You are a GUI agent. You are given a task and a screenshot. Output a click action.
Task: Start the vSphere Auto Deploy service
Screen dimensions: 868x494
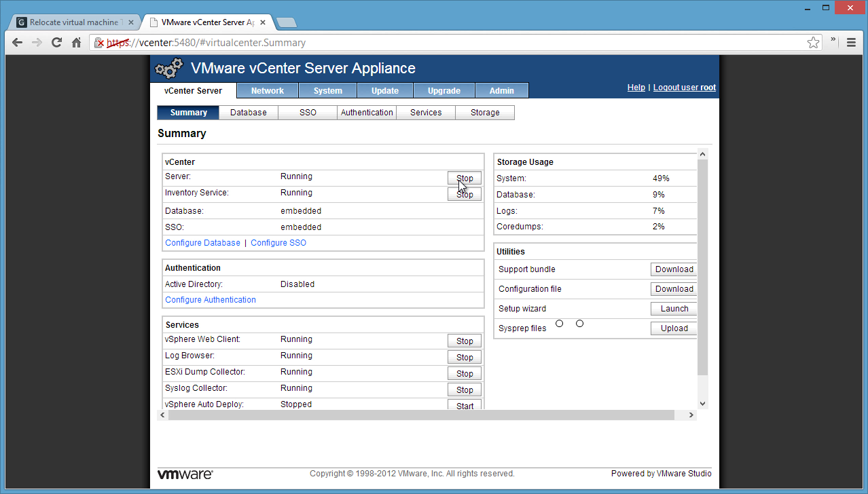tap(465, 405)
